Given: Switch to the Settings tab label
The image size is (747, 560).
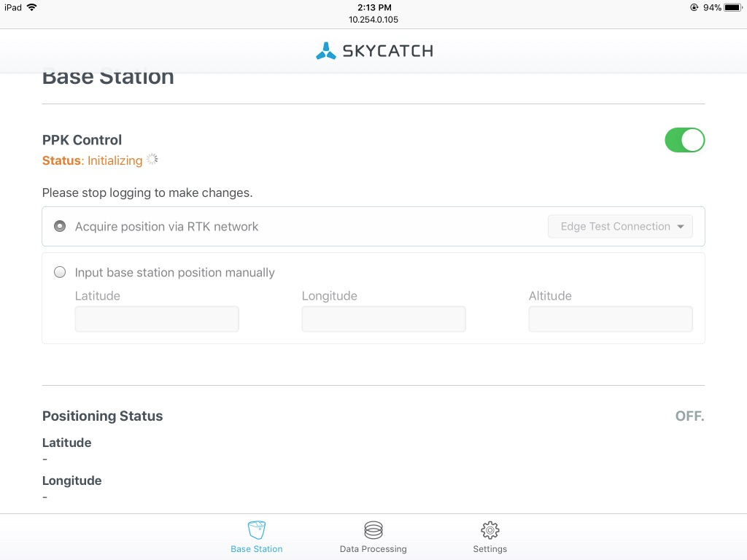Looking at the screenshot, I should click(489, 549).
